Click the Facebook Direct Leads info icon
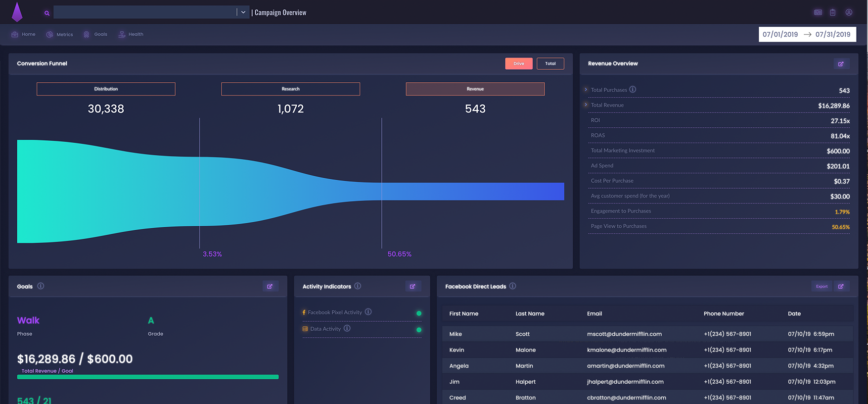 coord(512,286)
